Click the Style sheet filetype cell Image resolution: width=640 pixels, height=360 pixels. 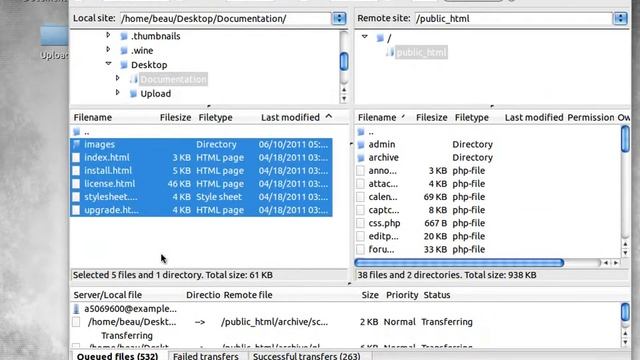tap(219, 197)
